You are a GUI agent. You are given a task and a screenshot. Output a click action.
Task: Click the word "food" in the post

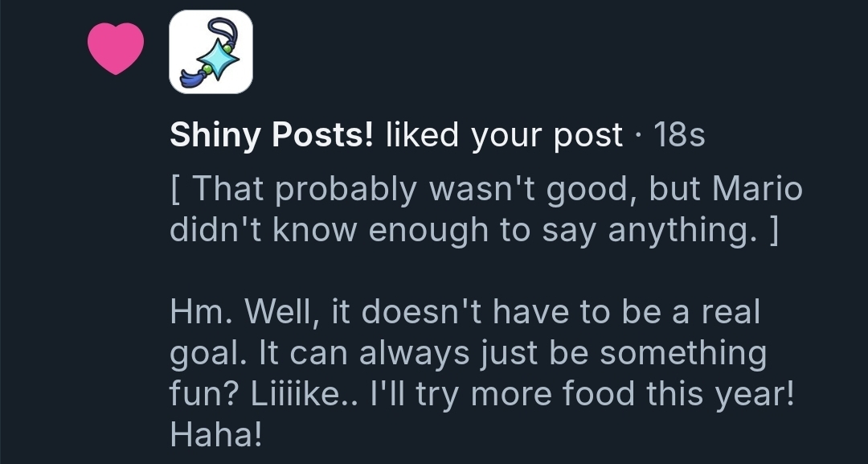(x=610, y=396)
